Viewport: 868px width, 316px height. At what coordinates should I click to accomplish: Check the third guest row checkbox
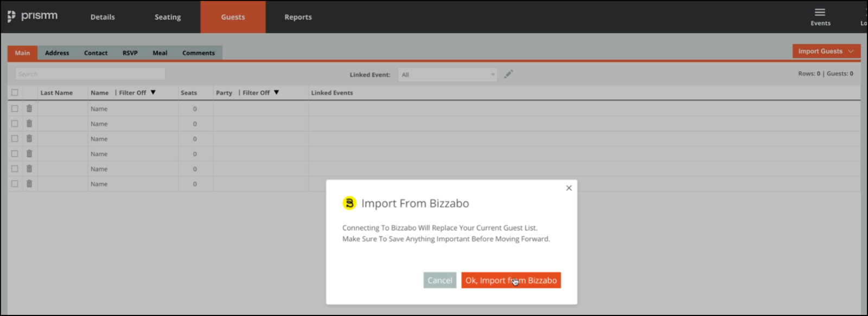pyautogui.click(x=15, y=139)
